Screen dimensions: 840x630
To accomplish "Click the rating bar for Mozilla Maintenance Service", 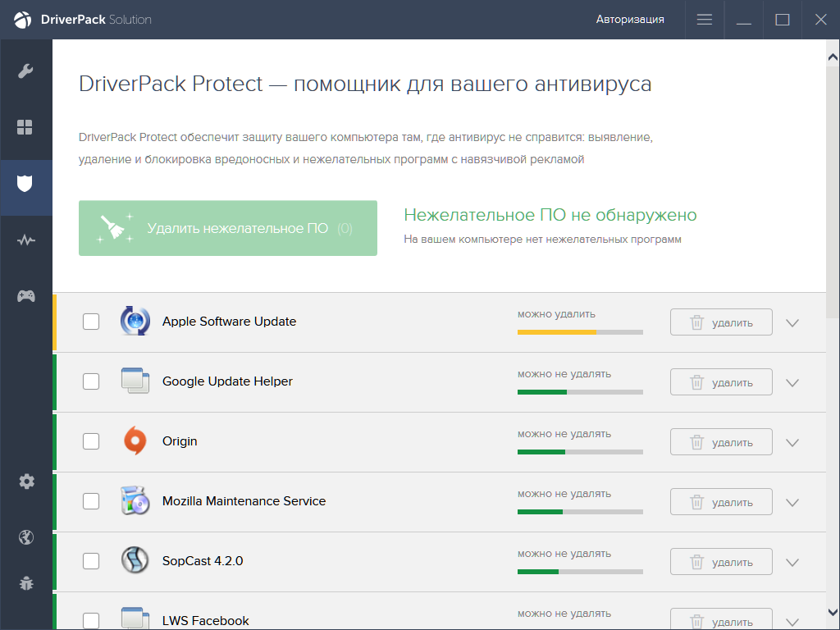I will coord(580,512).
